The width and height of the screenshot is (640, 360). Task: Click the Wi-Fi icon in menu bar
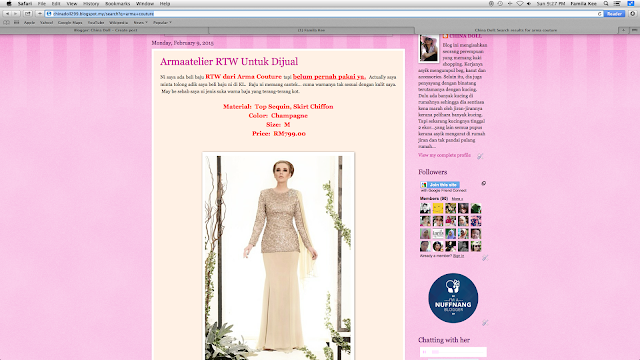coord(520,3)
